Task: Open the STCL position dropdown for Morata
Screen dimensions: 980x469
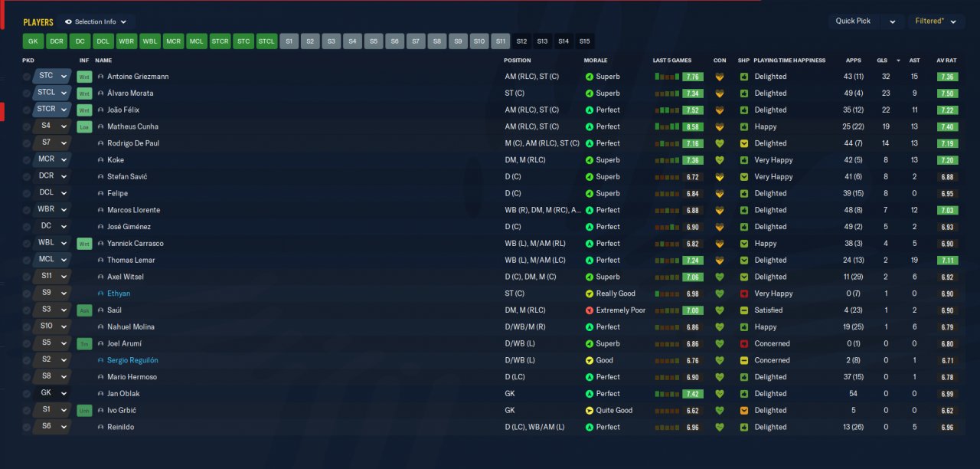Action: (x=52, y=93)
